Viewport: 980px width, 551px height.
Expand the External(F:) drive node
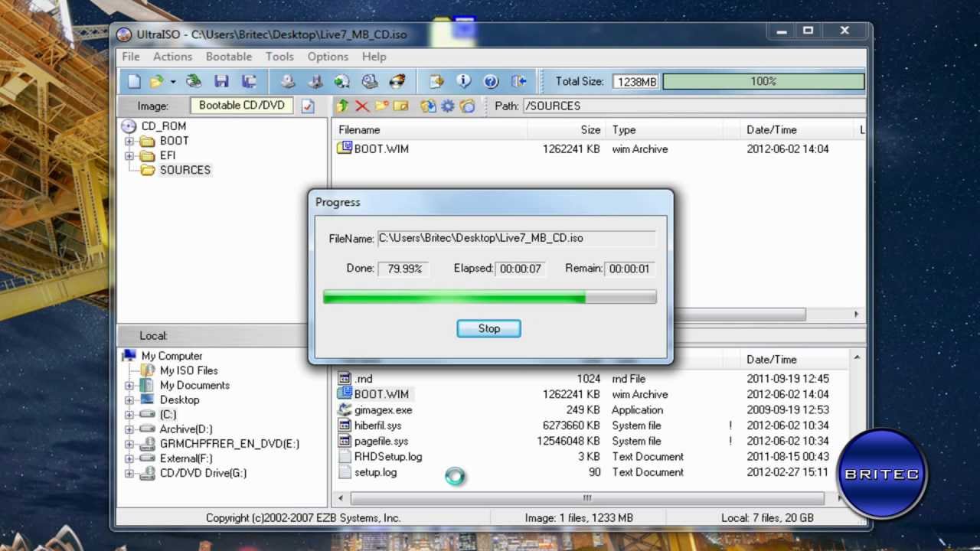(129, 458)
